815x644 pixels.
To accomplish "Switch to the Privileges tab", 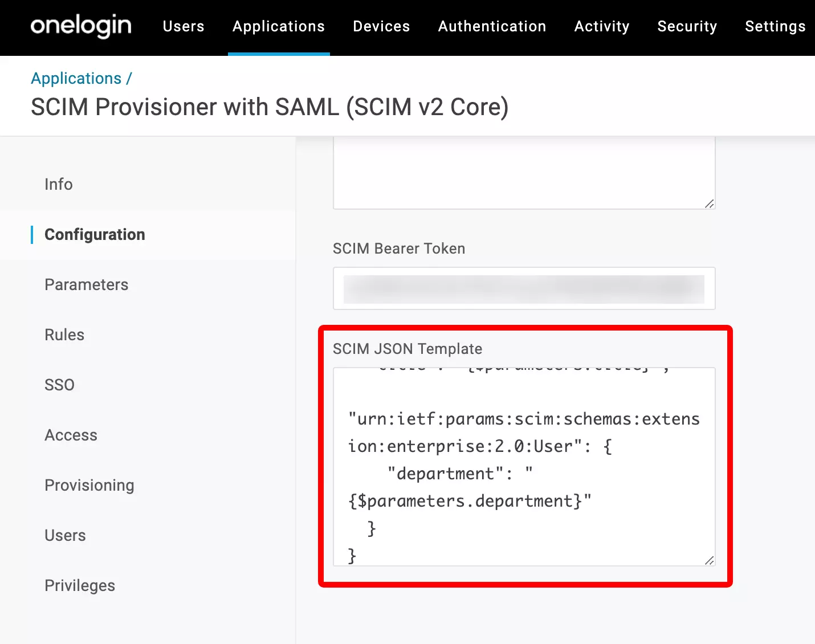I will (80, 585).
